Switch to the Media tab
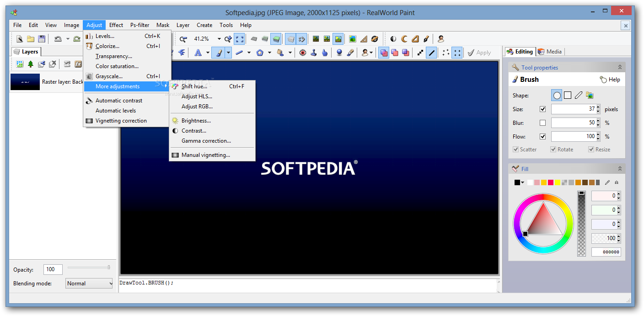This screenshot has height=316, width=644. (x=550, y=52)
